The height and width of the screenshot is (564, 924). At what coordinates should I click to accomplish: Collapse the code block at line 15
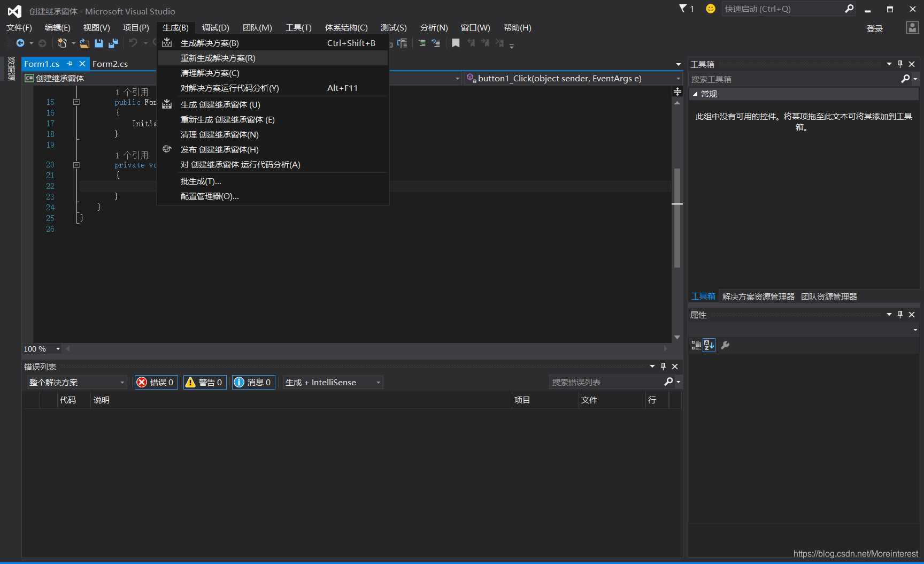pos(76,102)
